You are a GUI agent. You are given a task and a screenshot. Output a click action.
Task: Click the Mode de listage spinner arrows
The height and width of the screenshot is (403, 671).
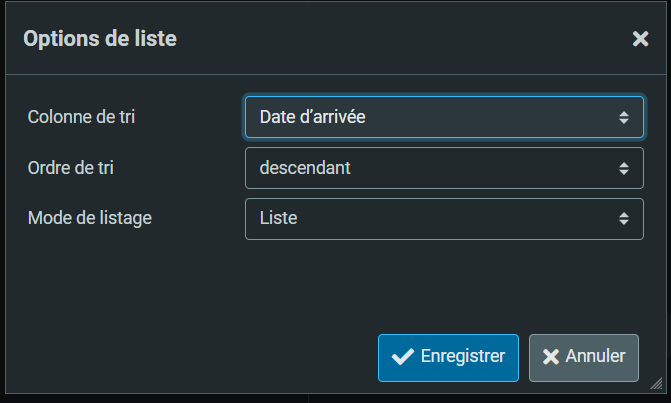(x=623, y=218)
